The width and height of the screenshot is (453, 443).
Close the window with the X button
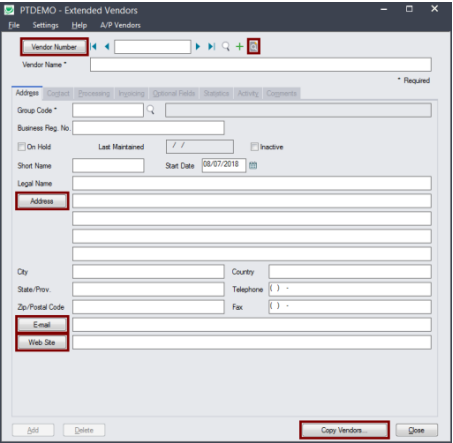tap(435, 9)
